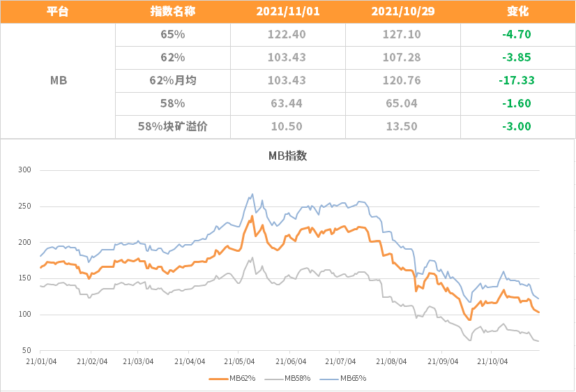The width and height of the screenshot is (576, 392).
Task: Click the MB指数 chart title
Action: click(287, 156)
